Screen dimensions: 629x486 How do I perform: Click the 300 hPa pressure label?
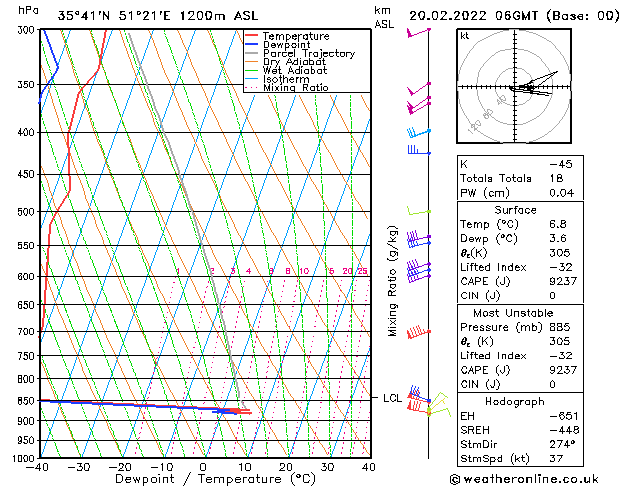(x=28, y=30)
